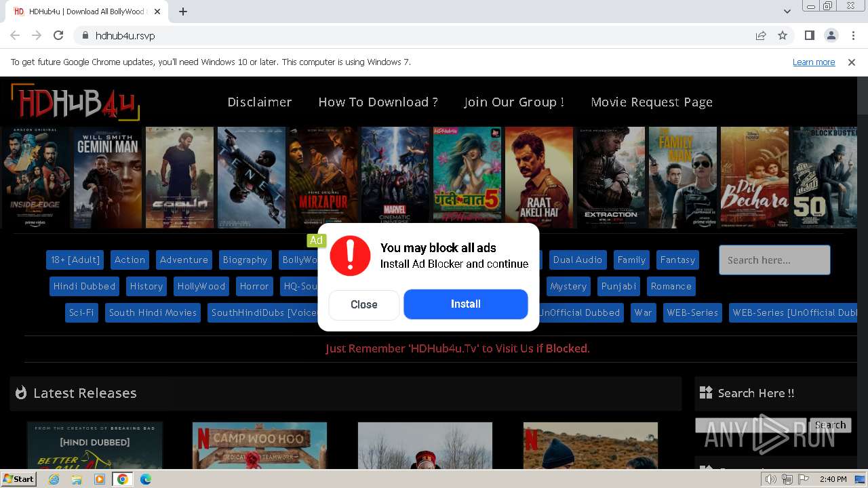Screen dimensions: 868x488
Task: Open the taskbar file explorer folder
Action: tap(77, 479)
